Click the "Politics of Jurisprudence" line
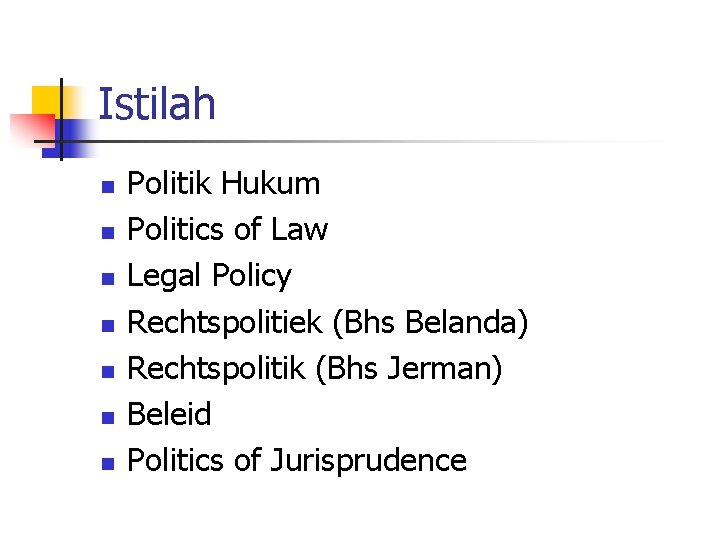 click(x=297, y=461)
